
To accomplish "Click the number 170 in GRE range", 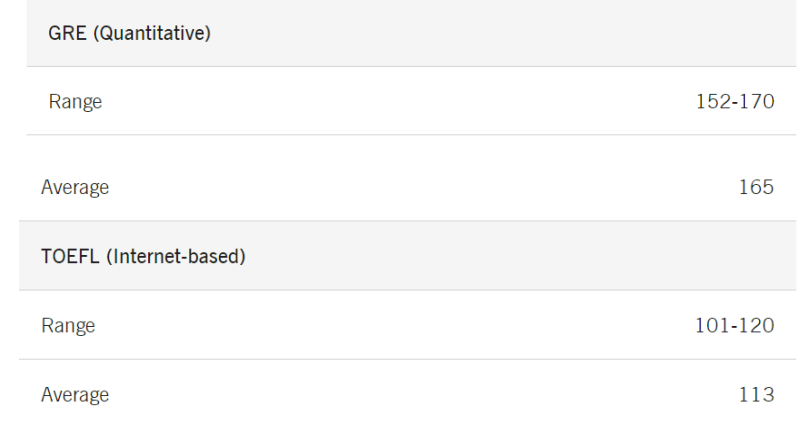I will [756, 101].
